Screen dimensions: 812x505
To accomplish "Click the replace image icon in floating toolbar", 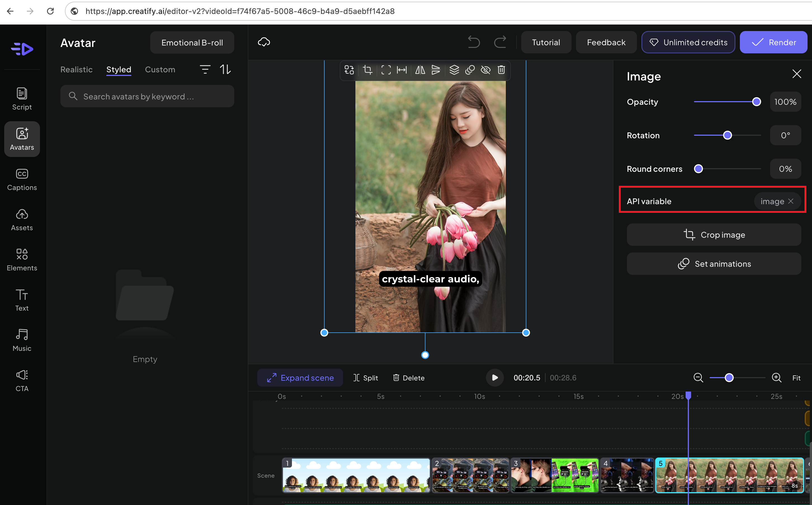I will tap(349, 70).
